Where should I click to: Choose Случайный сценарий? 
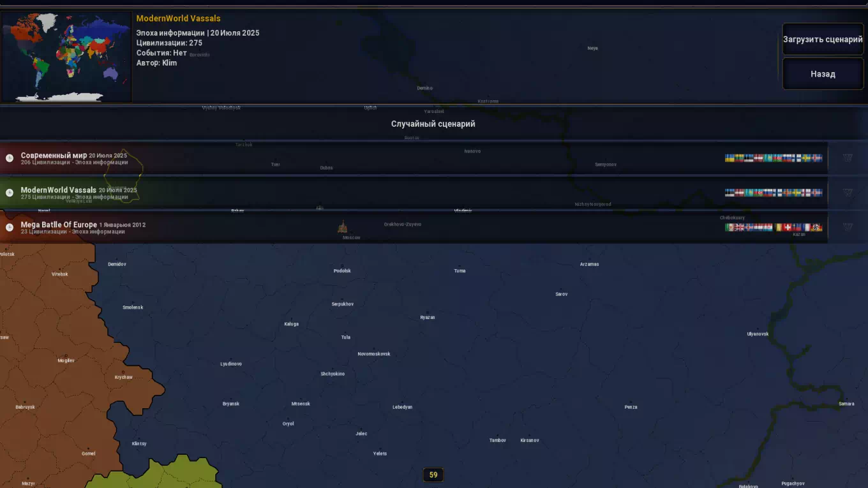(x=433, y=124)
